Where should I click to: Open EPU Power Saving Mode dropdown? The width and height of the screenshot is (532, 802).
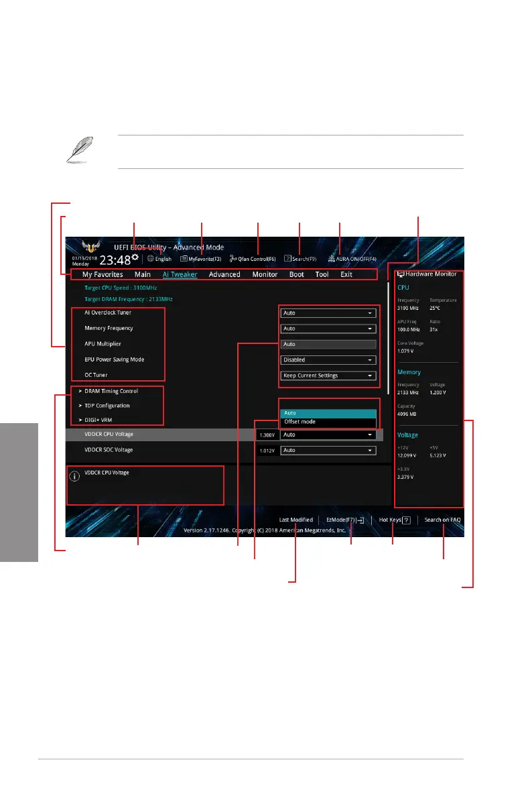tap(328, 360)
